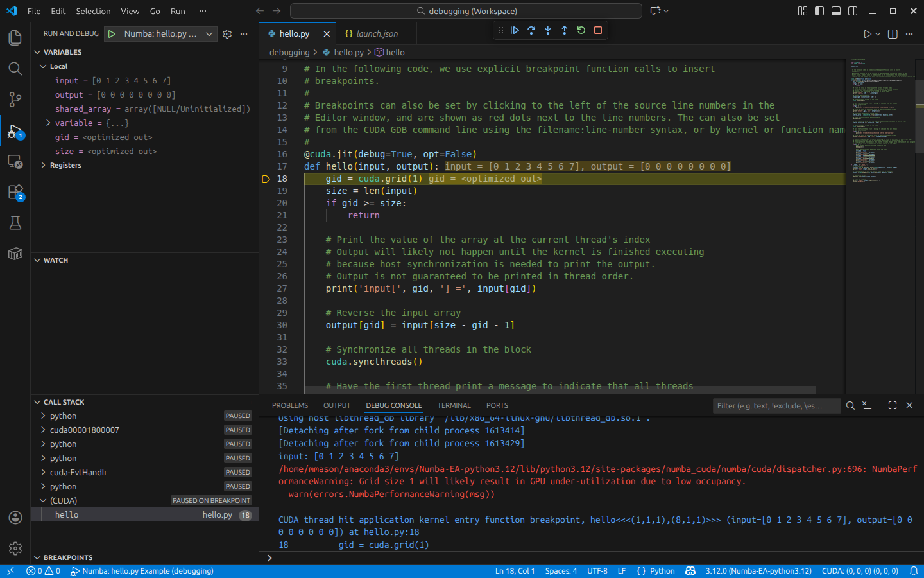Open the Extensions view
Viewport: 924px width, 578px height.
point(15,192)
